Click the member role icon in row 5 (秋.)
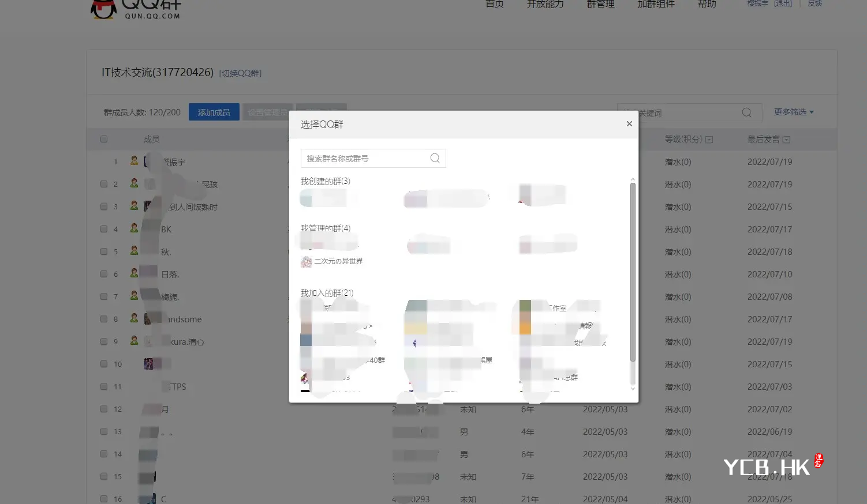Image resolution: width=867 pixels, height=504 pixels. (134, 251)
